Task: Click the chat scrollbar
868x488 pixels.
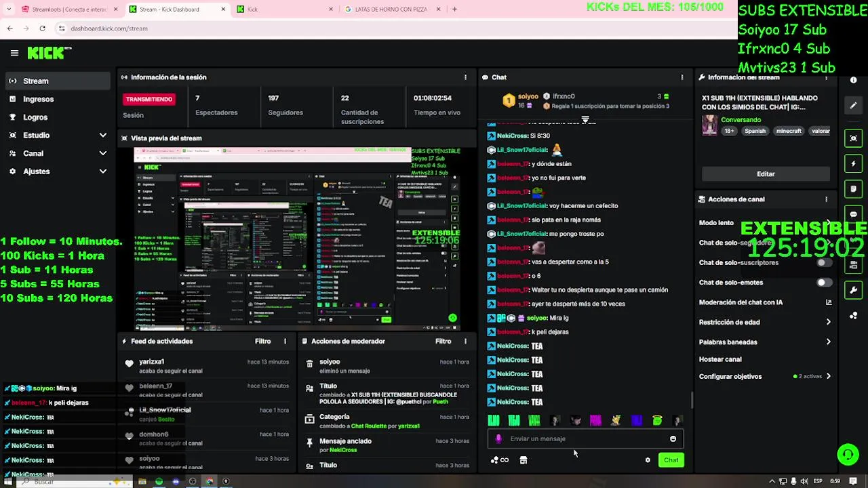Action: click(692, 400)
